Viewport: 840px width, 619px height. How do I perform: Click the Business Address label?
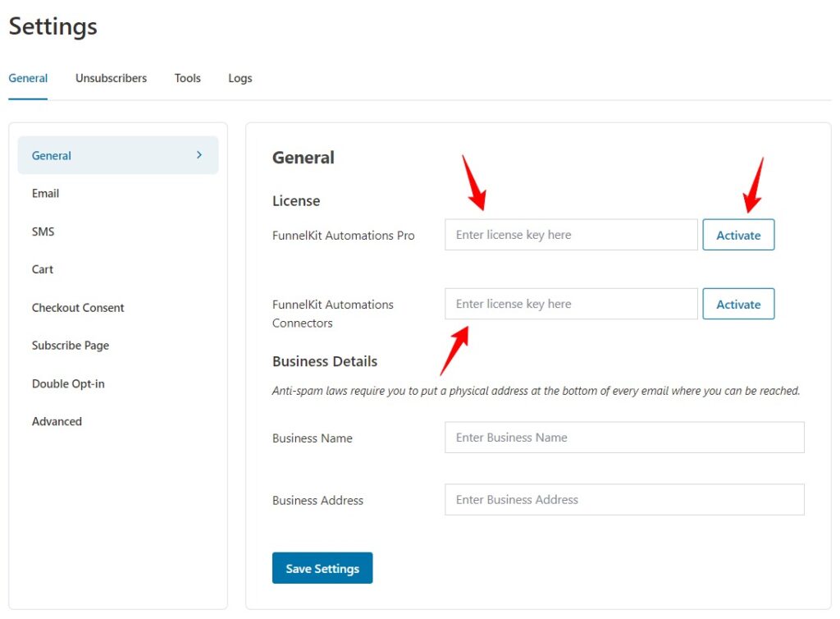coord(317,501)
